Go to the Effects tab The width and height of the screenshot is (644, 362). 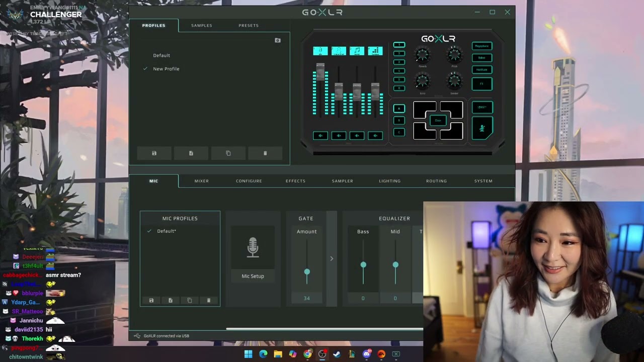tap(295, 181)
